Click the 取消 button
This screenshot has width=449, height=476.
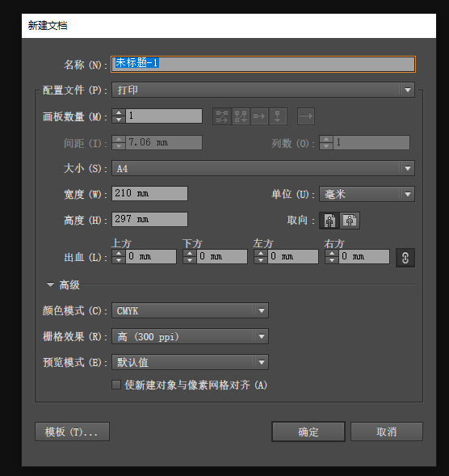(x=387, y=432)
